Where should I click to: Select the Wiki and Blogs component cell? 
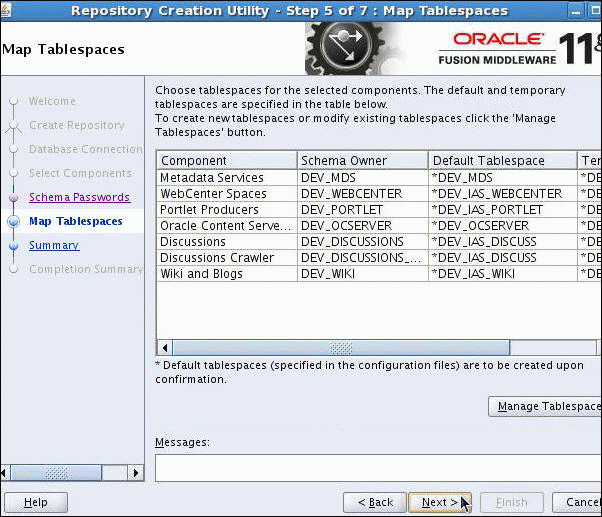(227, 274)
